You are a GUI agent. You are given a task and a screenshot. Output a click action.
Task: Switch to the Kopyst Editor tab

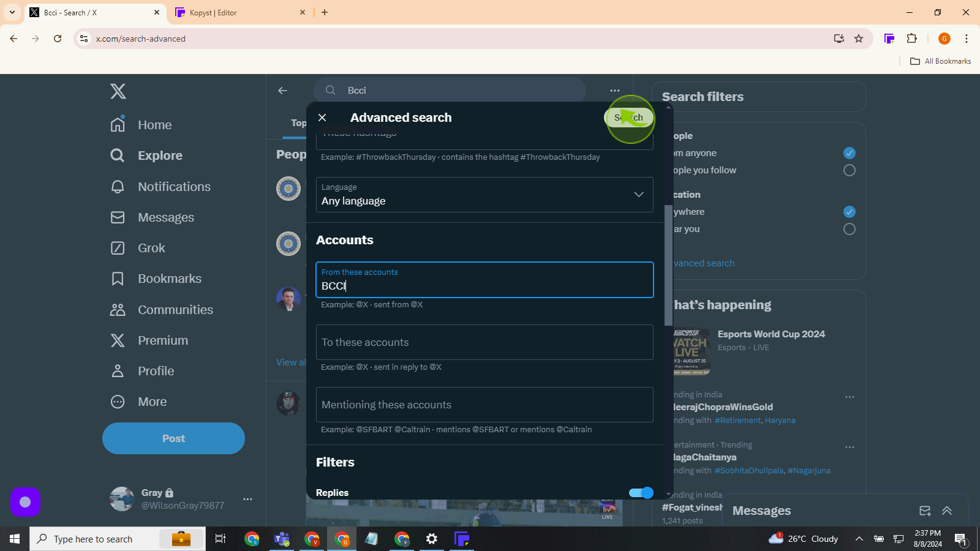tap(240, 12)
